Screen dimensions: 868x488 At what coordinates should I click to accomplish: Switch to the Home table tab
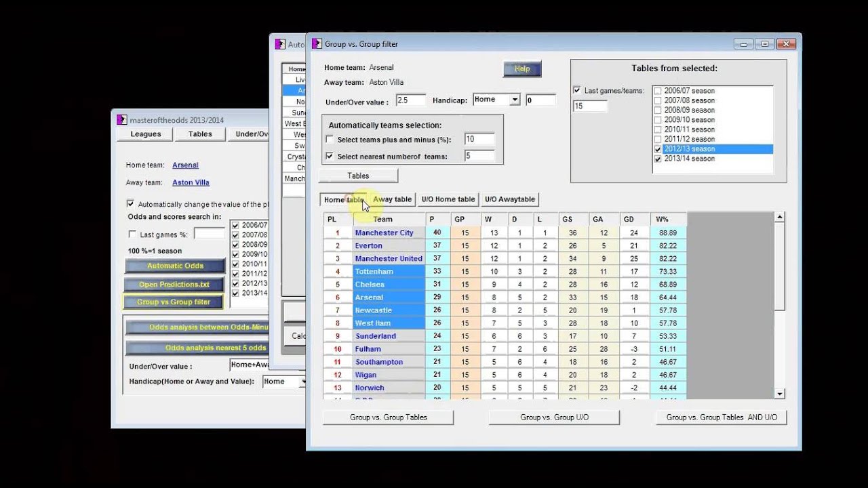(x=344, y=199)
